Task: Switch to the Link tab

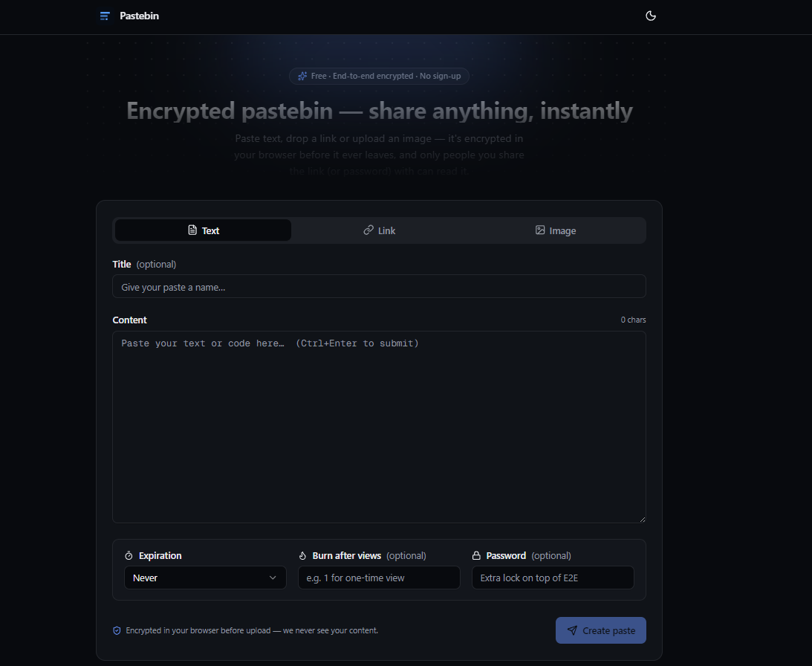Action: (379, 230)
